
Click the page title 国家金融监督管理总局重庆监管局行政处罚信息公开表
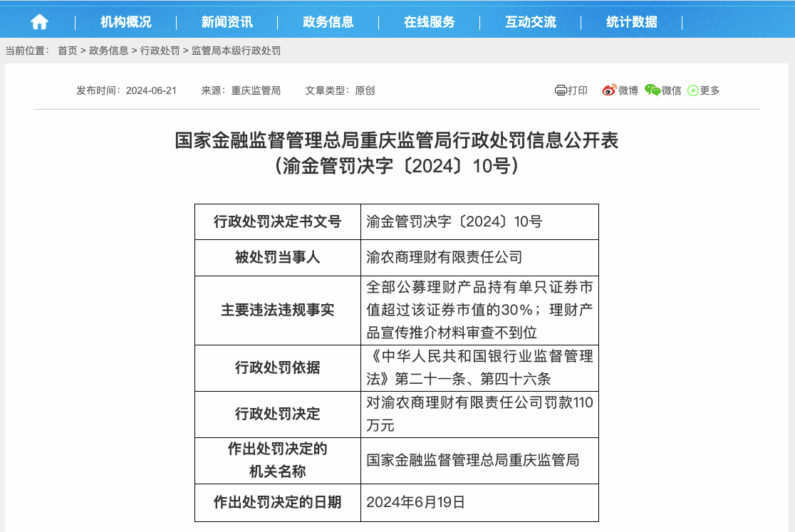coord(397,140)
